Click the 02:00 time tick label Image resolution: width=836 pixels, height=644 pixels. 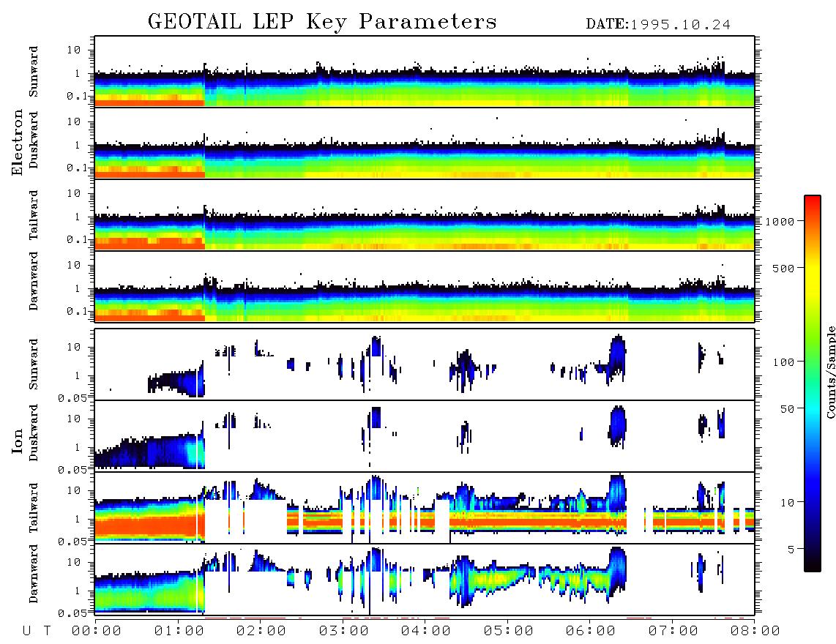point(261,632)
